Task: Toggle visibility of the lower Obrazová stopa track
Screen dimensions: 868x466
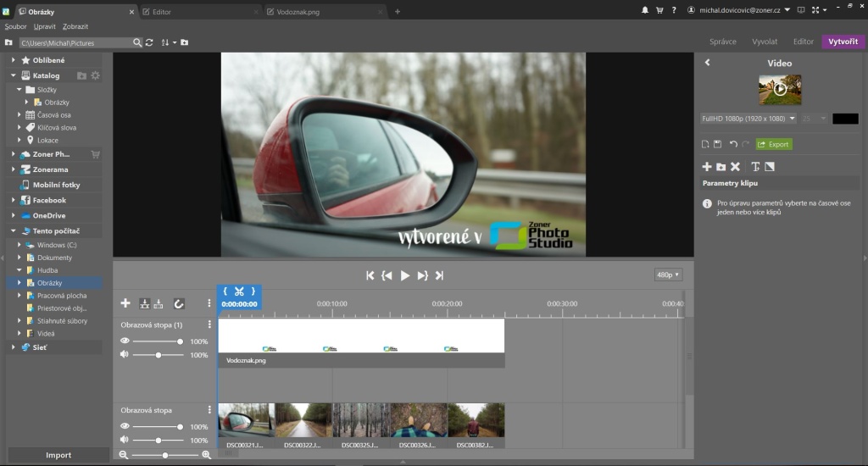Action: click(125, 426)
